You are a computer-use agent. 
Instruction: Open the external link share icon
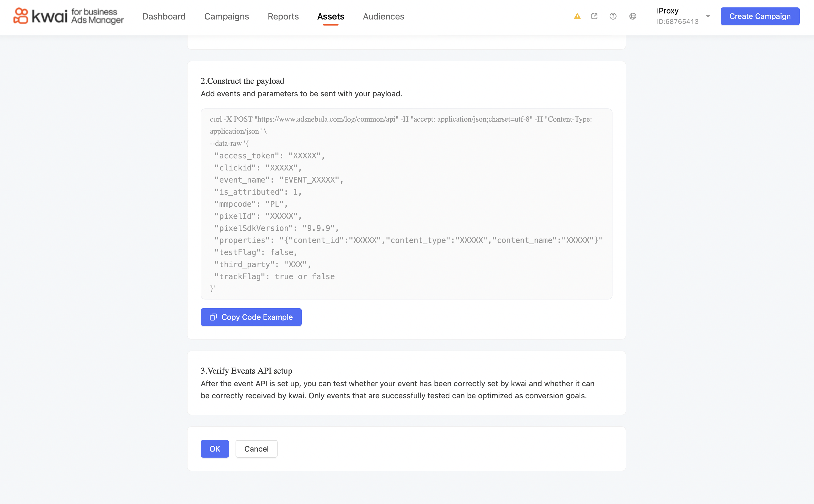pos(594,16)
